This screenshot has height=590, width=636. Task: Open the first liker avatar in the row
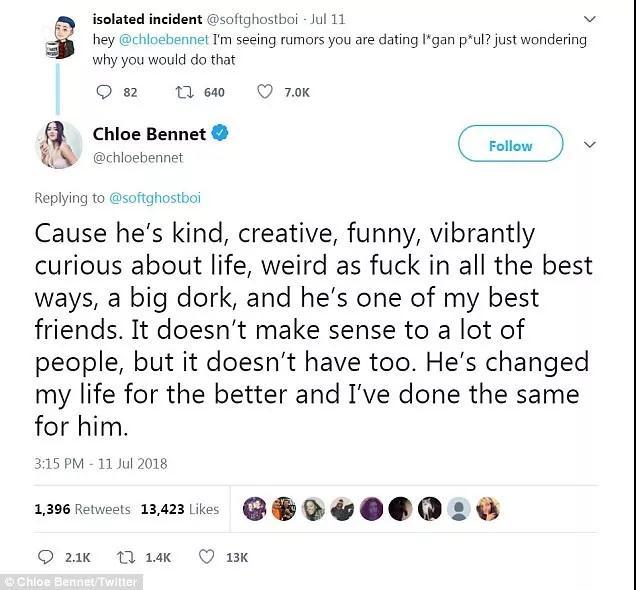tap(254, 509)
